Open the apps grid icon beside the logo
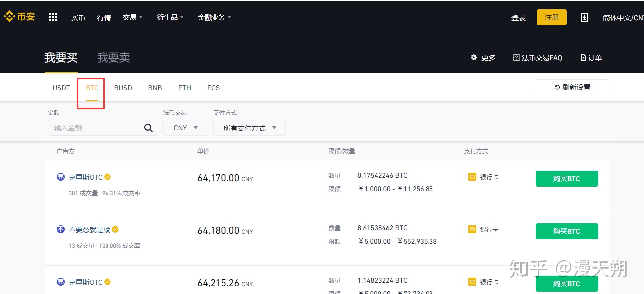 click(x=53, y=16)
